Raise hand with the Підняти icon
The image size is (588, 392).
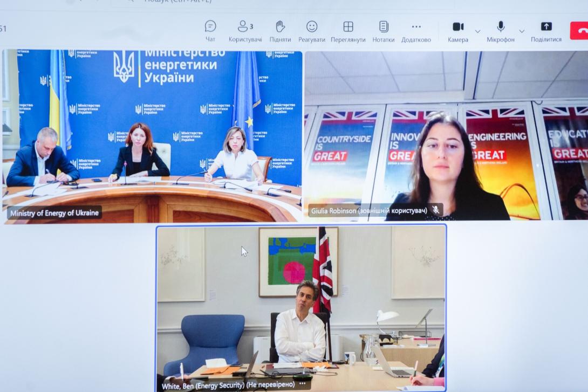(x=280, y=26)
